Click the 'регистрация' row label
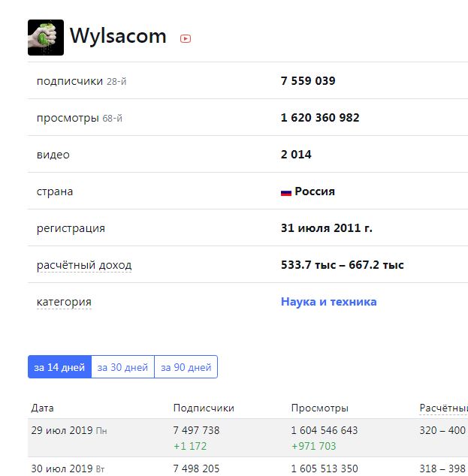Viewport: 468px width, 476px height. coord(71,228)
